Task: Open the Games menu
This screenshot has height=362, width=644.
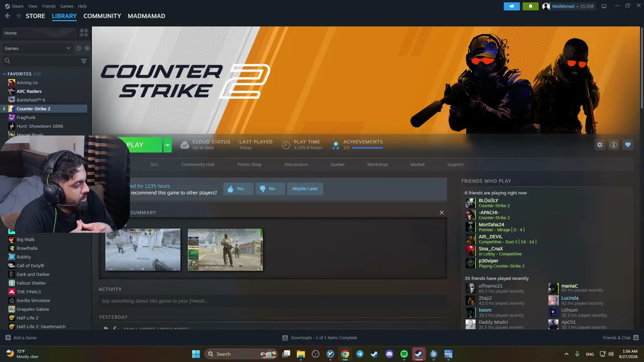Action: point(67,6)
